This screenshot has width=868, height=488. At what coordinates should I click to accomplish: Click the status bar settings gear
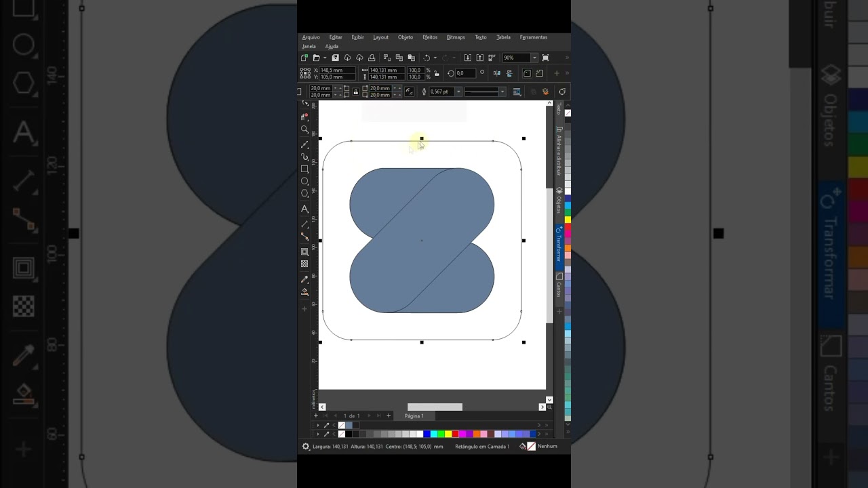coord(306,446)
